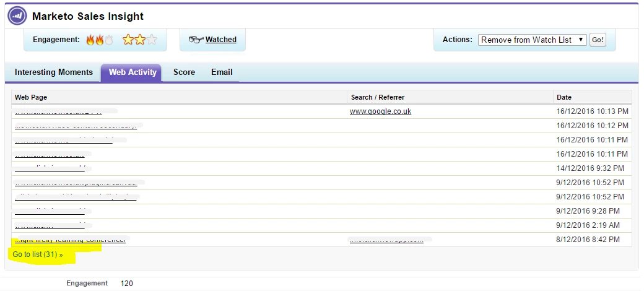Open referrer link in the 8/12/2016 8:42 PM row

coord(386,240)
